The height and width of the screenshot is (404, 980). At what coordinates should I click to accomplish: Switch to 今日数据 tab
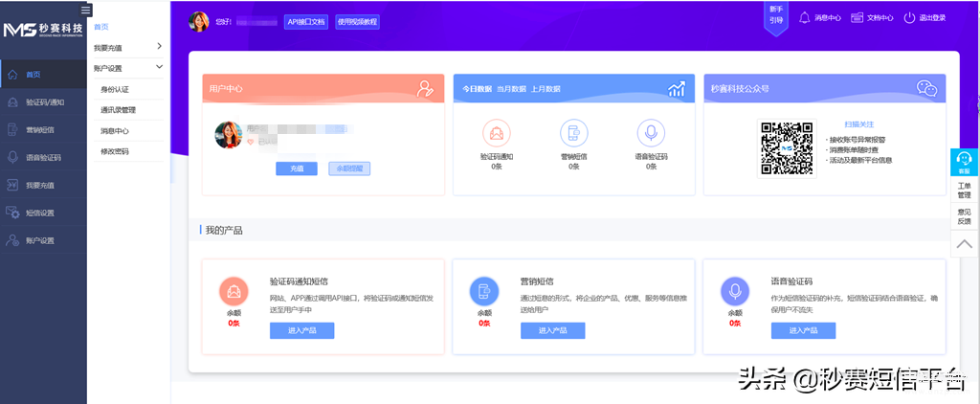coord(477,89)
